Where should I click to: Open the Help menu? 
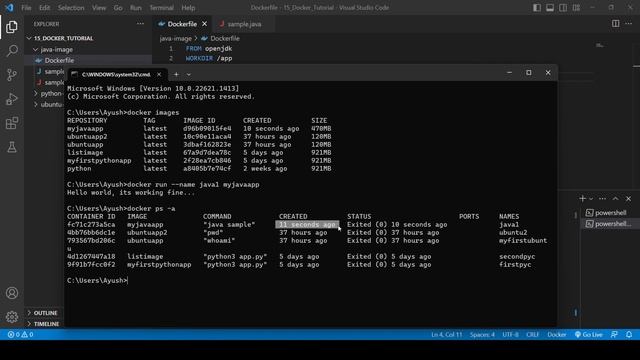[x=188, y=7]
